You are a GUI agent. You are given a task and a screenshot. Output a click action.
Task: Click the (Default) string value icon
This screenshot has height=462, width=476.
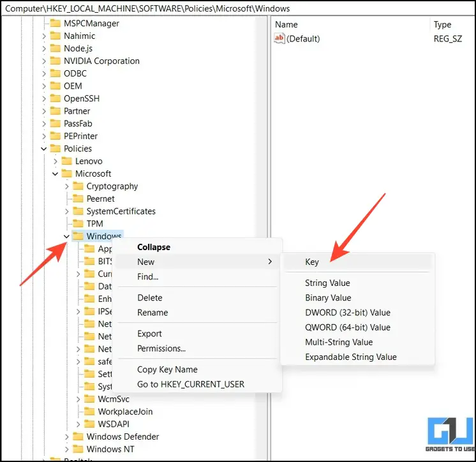(x=279, y=38)
